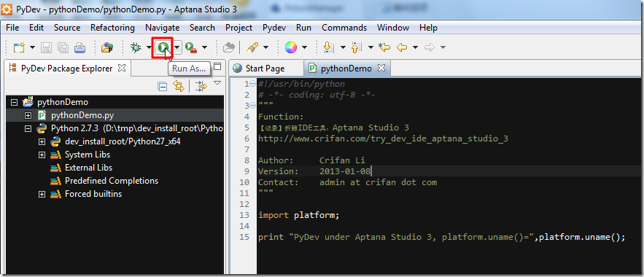Click the Print icon
Screen dimensions: 644x277
(x=79, y=47)
